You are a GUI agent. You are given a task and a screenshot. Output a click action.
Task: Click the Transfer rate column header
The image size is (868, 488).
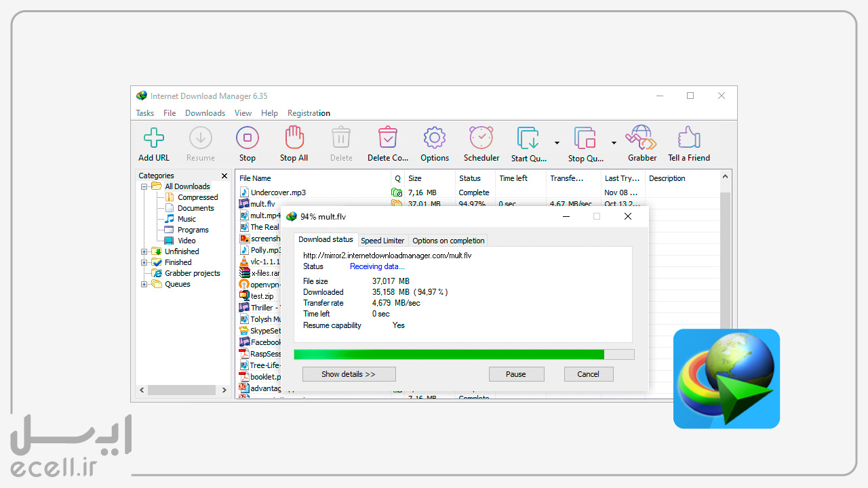pyautogui.click(x=574, y=178)
